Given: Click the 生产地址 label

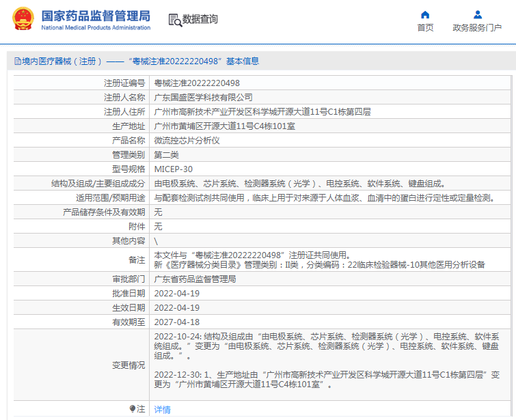Looking at the screenshot, I should coord(128,126).
